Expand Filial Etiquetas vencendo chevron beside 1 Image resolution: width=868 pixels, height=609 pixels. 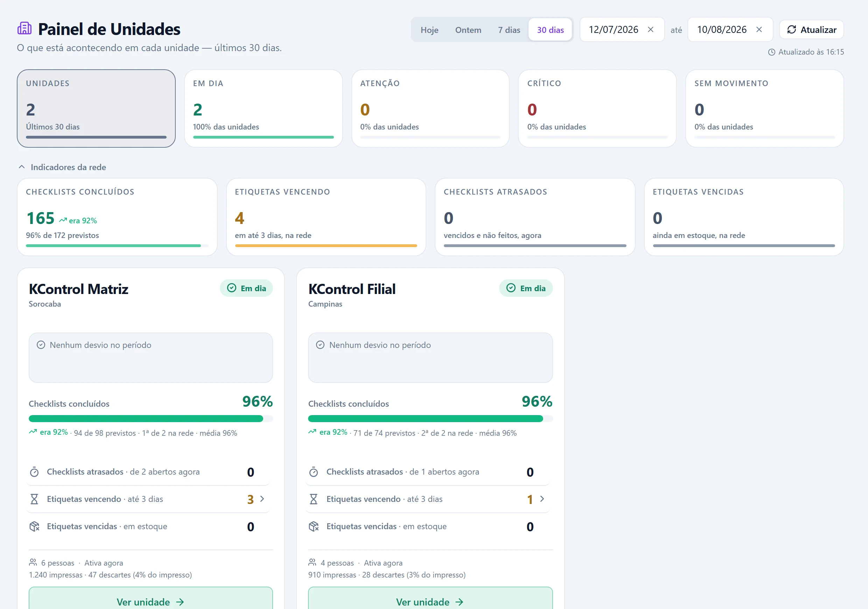pos(542,499)
